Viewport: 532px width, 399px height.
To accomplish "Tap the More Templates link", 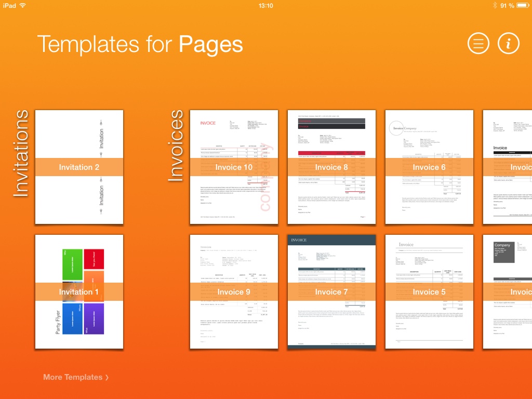I will pos(73,377).
